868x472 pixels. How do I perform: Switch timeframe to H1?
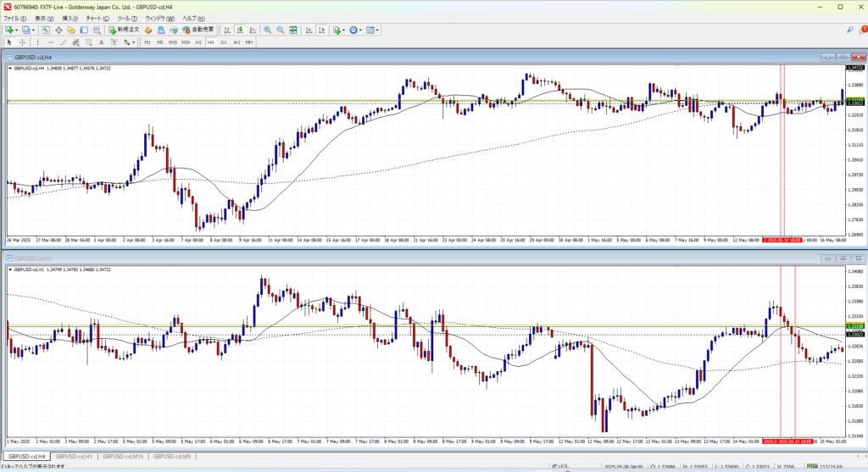tap(198, 42)
